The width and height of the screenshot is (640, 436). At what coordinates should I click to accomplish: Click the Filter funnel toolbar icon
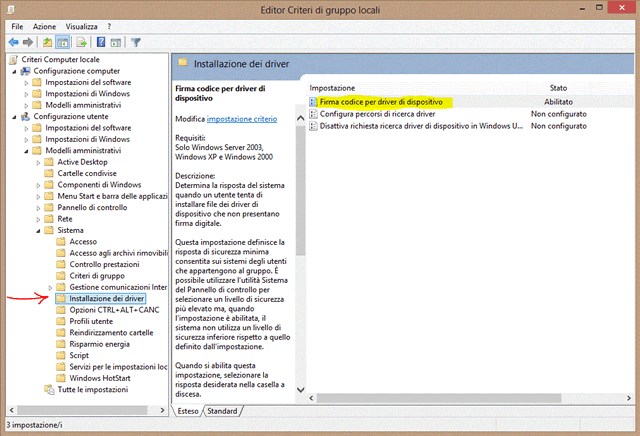click(x=136, y=42)
